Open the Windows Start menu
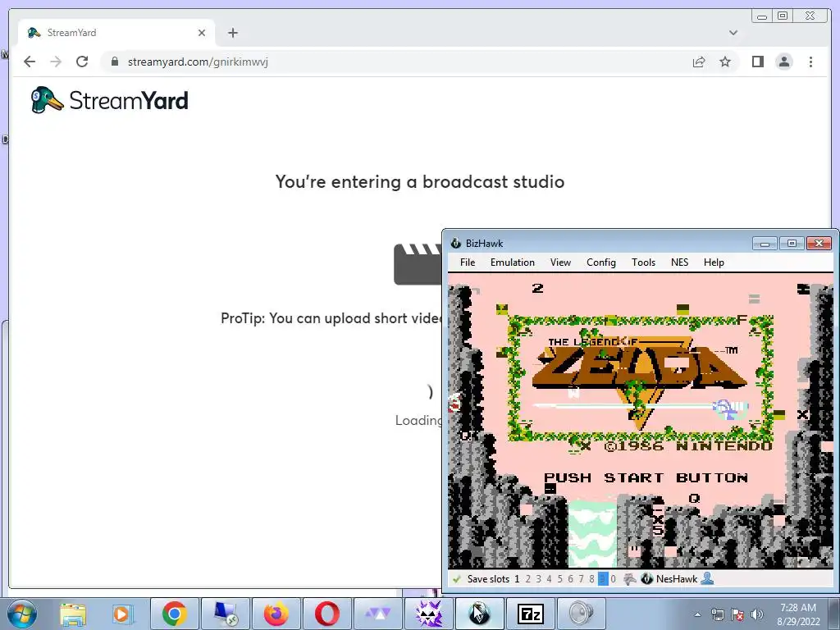This screenshot has width=840, height=630. point(21,614)
